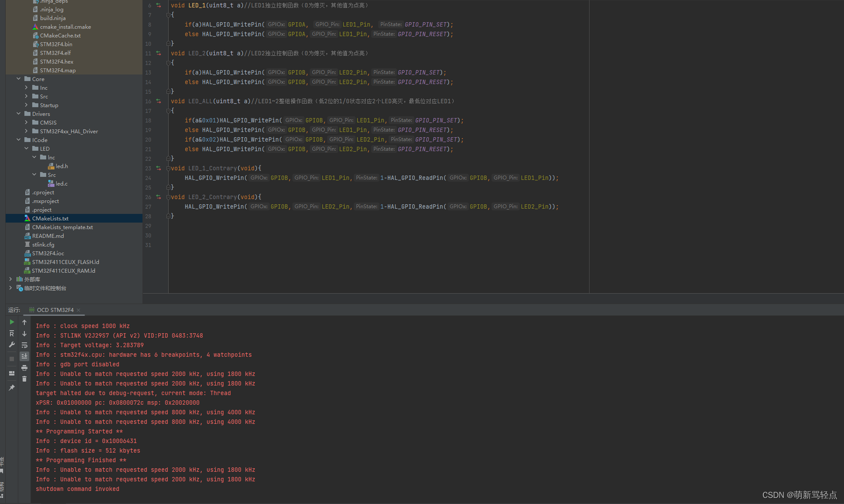
Task: Open STM32F4.ioc file in project tree
Action: click(48, 253)
